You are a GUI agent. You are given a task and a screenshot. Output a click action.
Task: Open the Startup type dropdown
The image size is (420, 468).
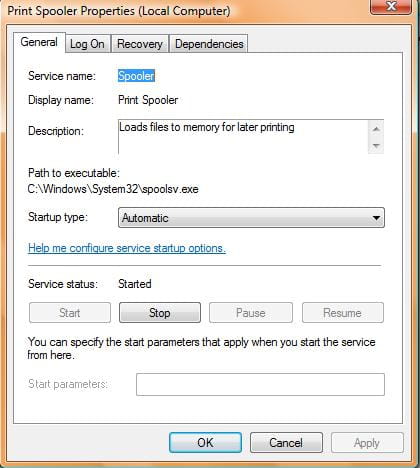251,218
